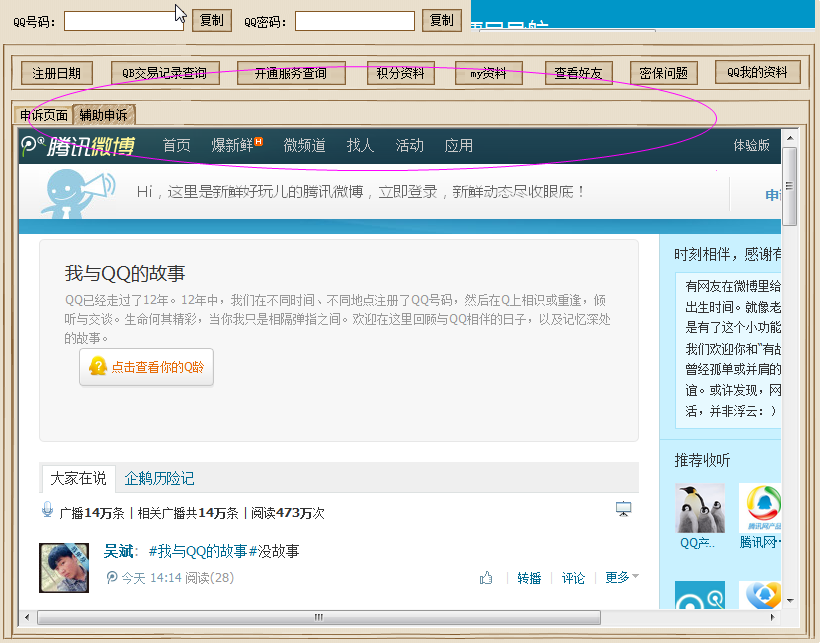Image resolution: width=820 pixels, height=643 pixels.
Task: Click the blue Weibo account thumbnail below QQ产
Action: tap(700, 595)
